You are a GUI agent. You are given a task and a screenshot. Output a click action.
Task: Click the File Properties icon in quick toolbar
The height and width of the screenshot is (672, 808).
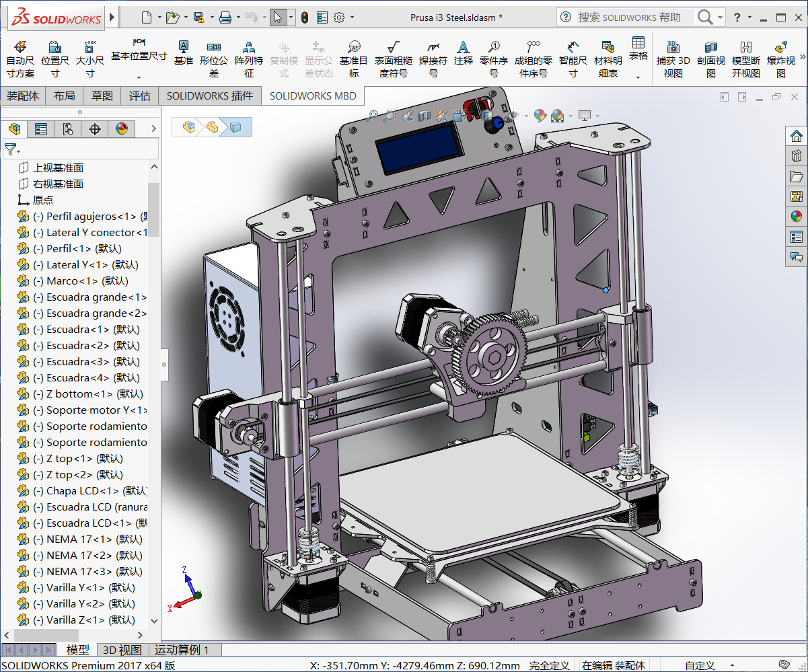[x=322, y=17]
